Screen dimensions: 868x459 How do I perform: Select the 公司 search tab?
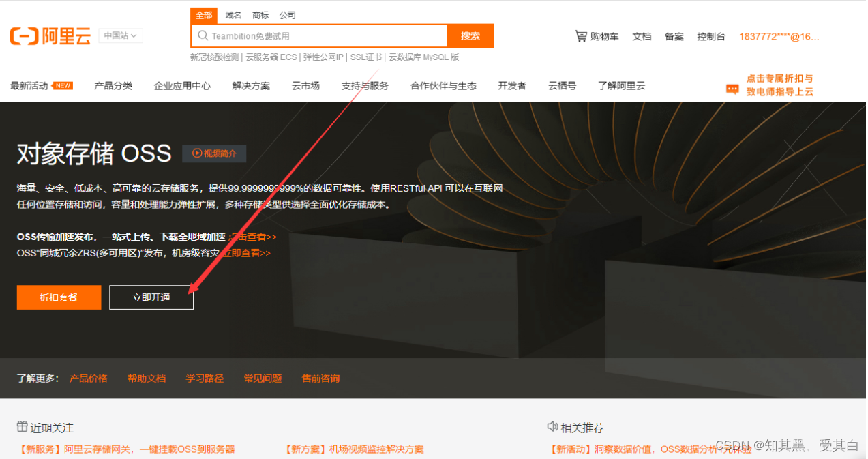(x=288, y=15)
